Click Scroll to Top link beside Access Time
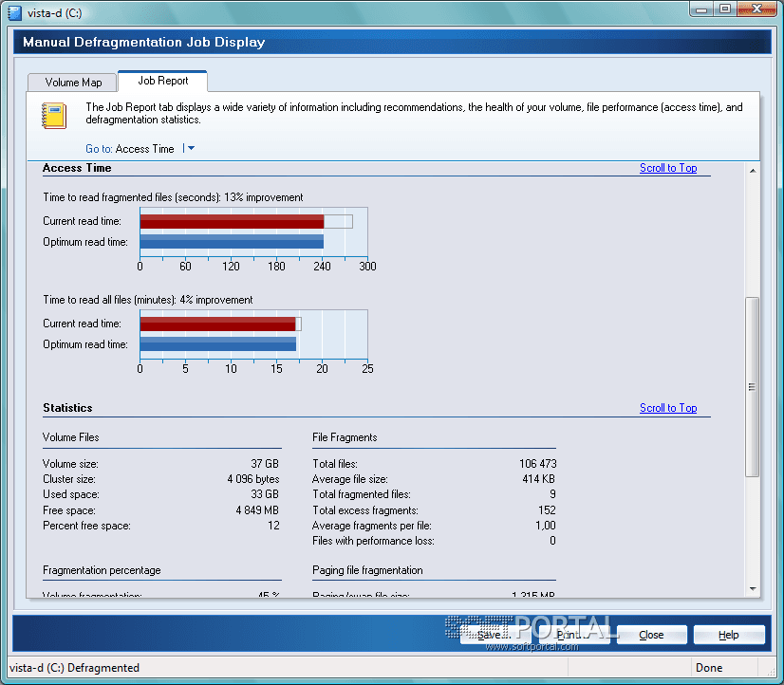Image resolution: width=784 pixels, height=685 pixels. click(x=668, y=168)
